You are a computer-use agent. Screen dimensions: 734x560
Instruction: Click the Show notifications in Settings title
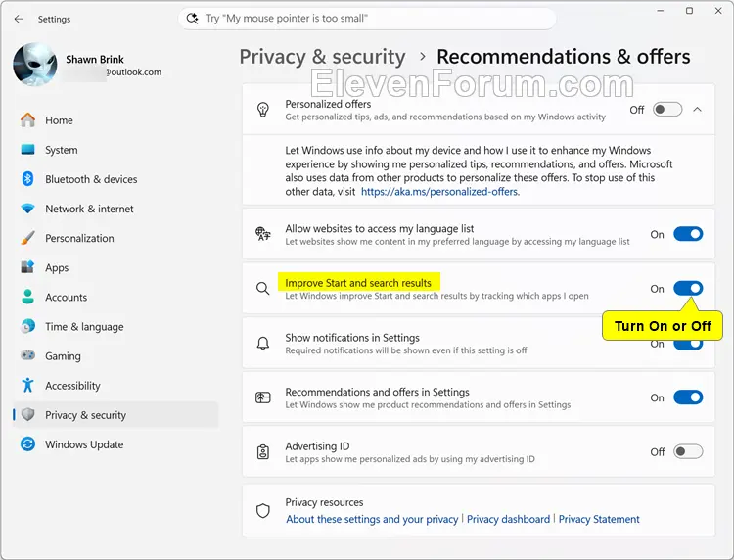coord(352,338)
